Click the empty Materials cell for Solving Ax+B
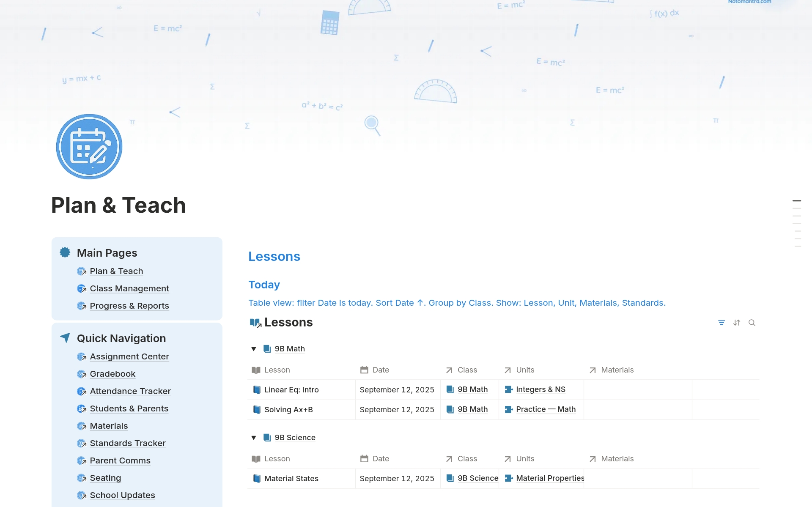Viewport: 812px width, 507px height. (x=638, y=410)
